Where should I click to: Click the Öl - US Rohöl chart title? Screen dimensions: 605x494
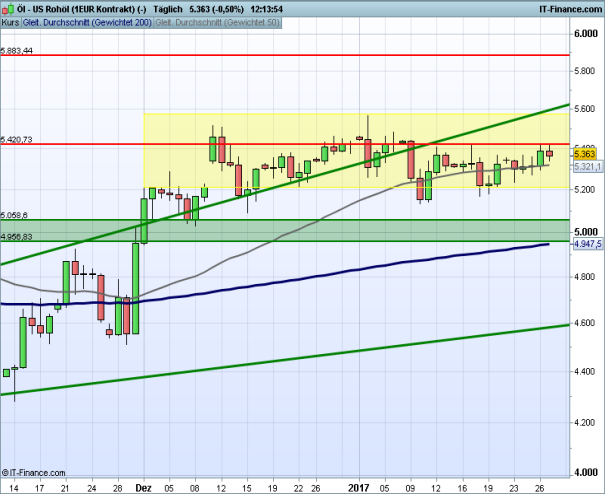click(x=81, y=9)
